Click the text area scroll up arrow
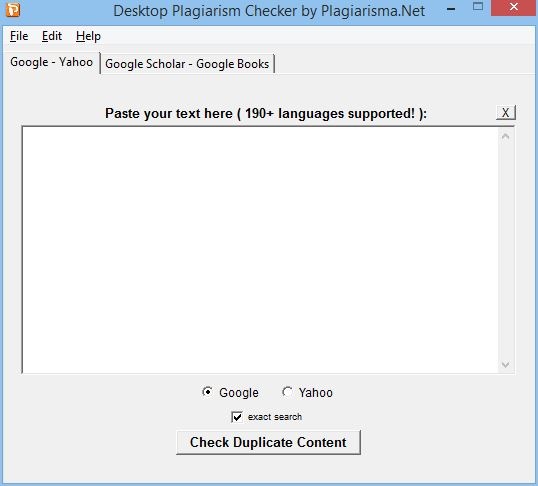This screenshot has height=486, width=538. coord(505,137)
